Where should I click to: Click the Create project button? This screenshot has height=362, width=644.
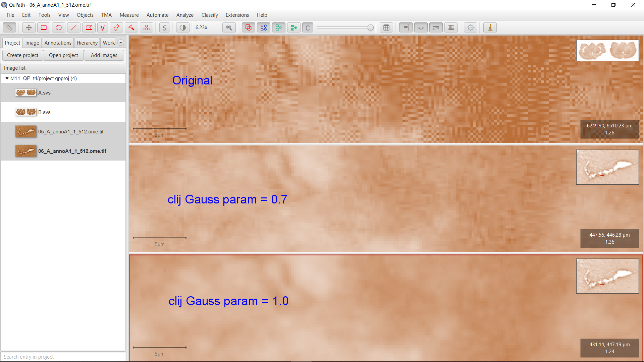coord(22,55)
